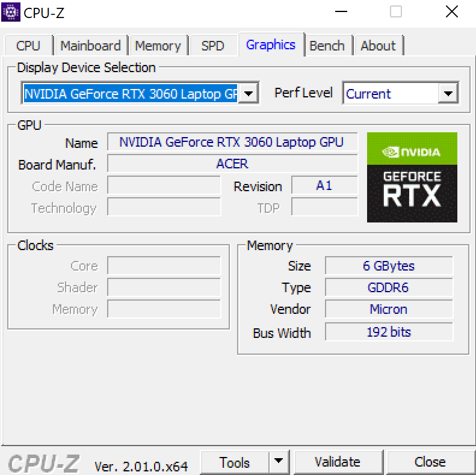Go to the Bench tab
This screenshot has width=476, height=475.
coord(327,46)
